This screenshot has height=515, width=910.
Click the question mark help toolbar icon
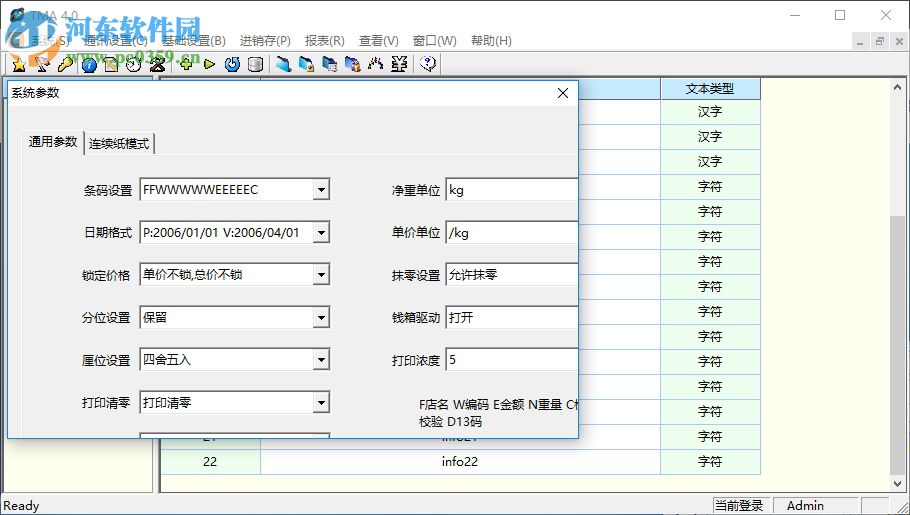[x=428, y=64]
